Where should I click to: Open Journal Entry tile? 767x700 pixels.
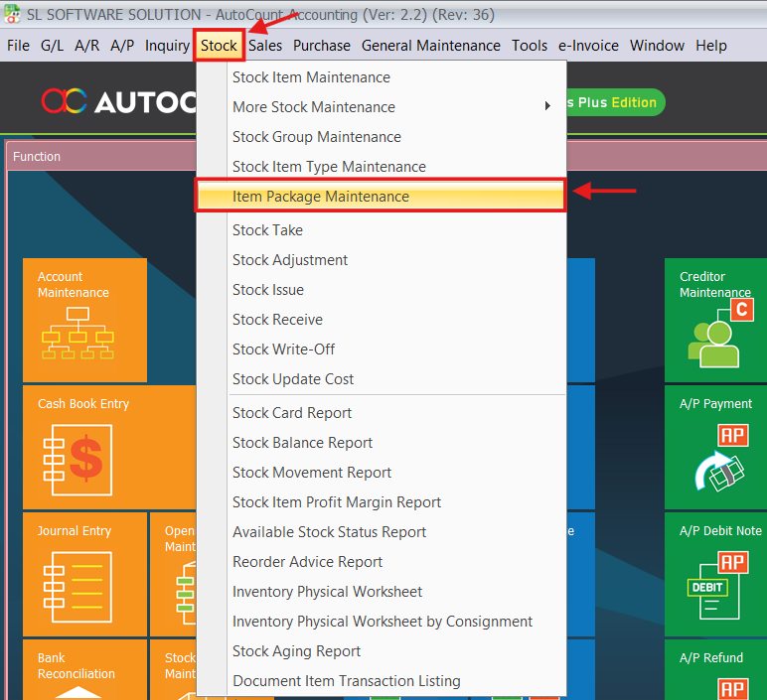84,574
